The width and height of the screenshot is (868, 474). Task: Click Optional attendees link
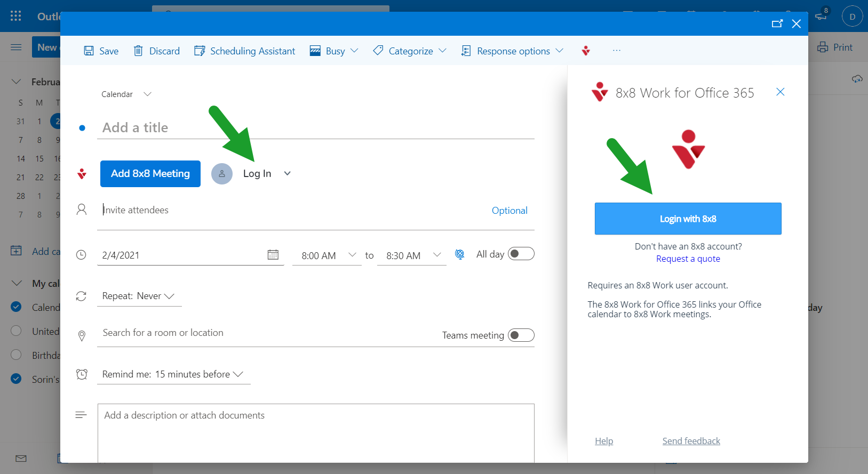click(x=509, y=211)
